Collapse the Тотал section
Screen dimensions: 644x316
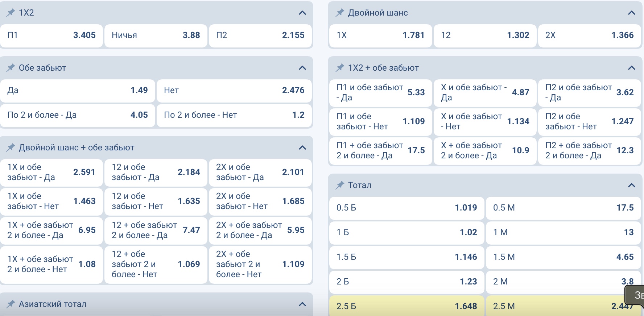631,186
